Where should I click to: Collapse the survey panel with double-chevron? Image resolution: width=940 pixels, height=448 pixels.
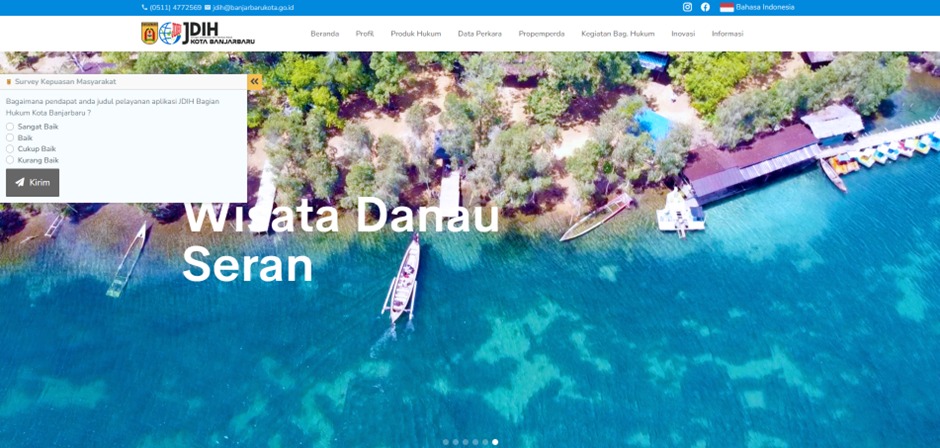click(255, 82)
